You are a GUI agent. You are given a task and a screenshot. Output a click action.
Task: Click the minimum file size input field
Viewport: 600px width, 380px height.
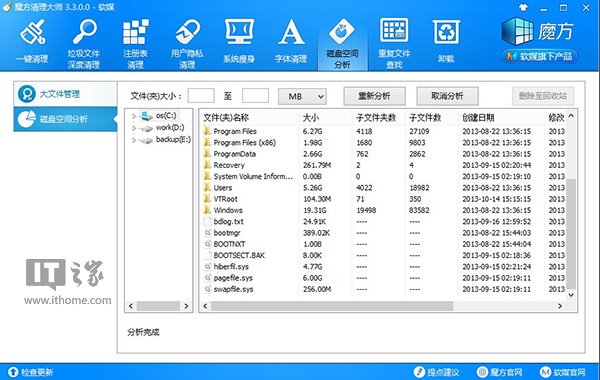click(201, 96)
